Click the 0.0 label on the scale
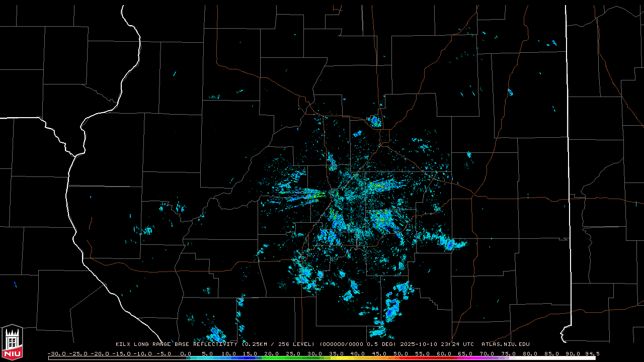 coord(185,353)
